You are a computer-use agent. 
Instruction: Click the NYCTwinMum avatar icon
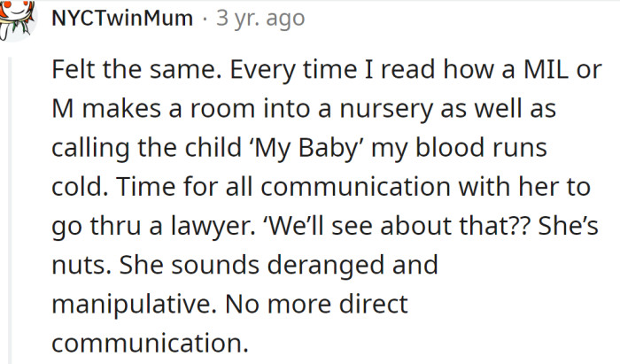17,19
